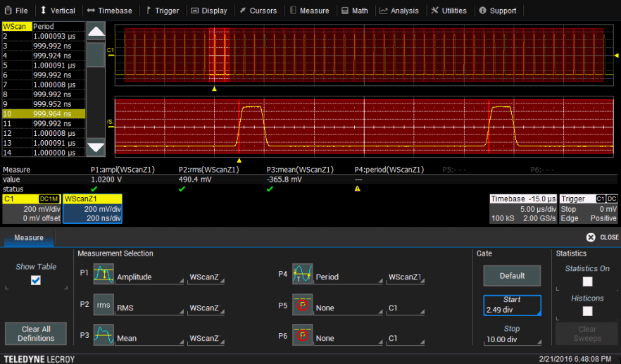This screenshot has height=364, width=621.
Task: Open the P1 Amplitude measurement dropdown
Action: tap(148, 277)
